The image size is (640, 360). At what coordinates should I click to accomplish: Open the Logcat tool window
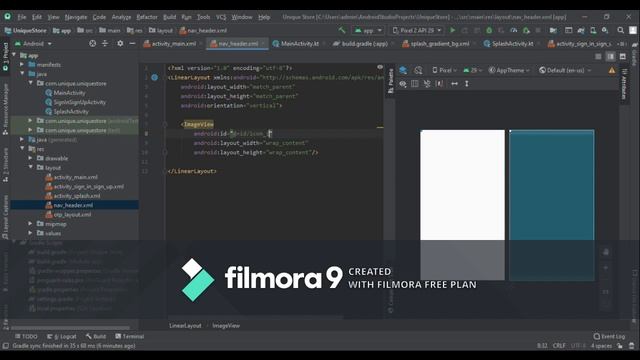[x=62, y=336]
